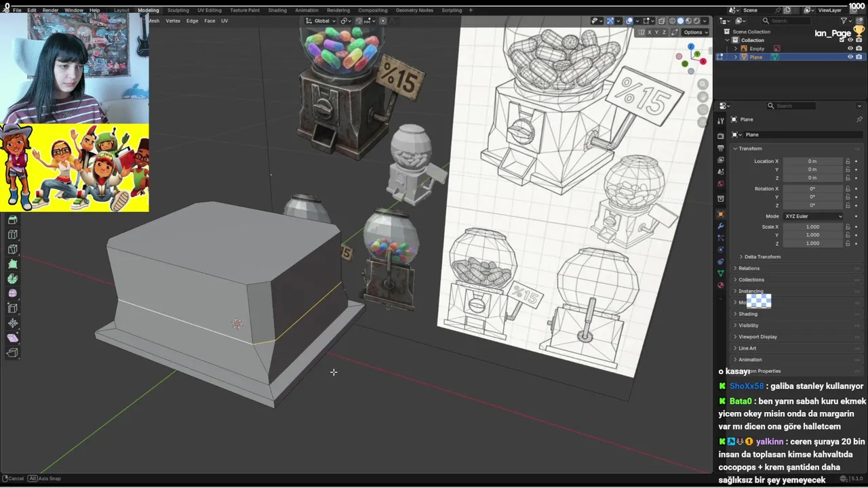Select the Shear tool in left toolbar

point(12,338)
